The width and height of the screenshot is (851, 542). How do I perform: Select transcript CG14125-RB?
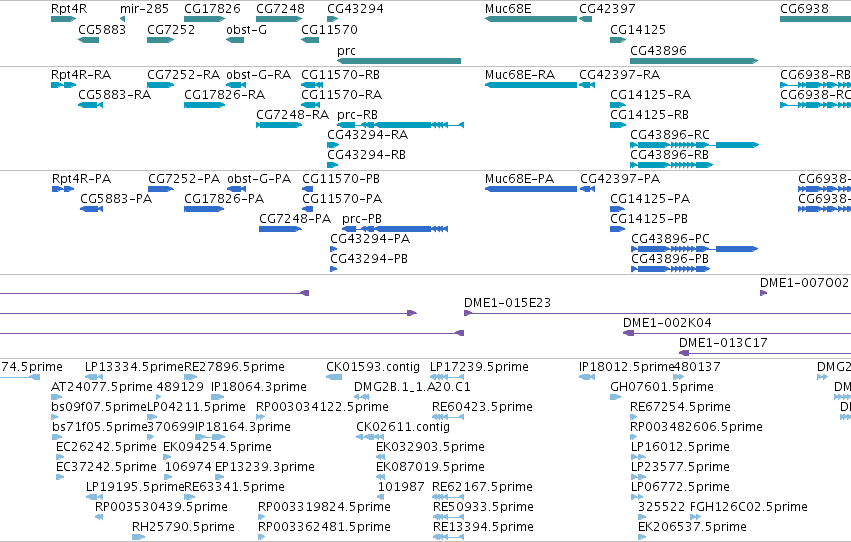click(x=649, y=114)
